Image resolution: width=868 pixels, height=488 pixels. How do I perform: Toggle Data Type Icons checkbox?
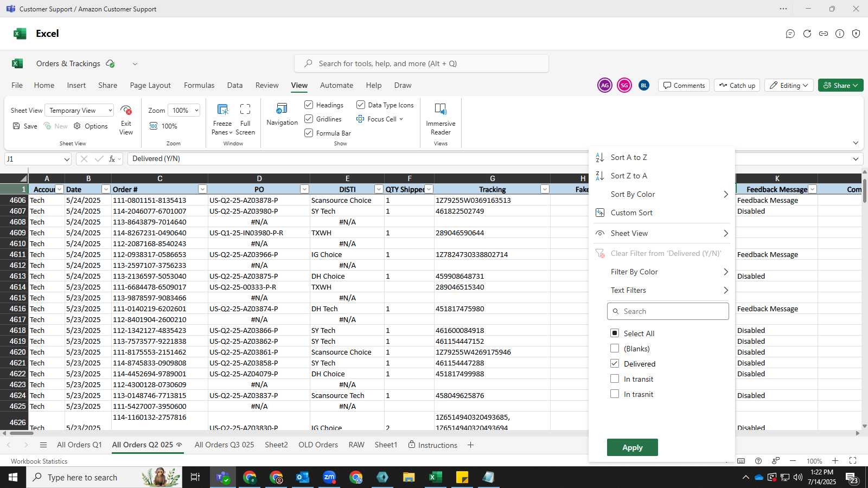pyautogui.click(x=360, y=105)
